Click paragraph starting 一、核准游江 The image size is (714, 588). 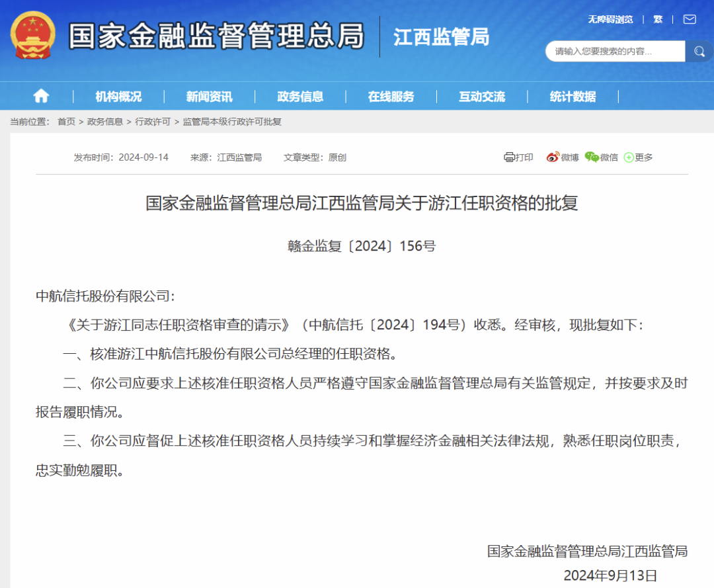231,354
